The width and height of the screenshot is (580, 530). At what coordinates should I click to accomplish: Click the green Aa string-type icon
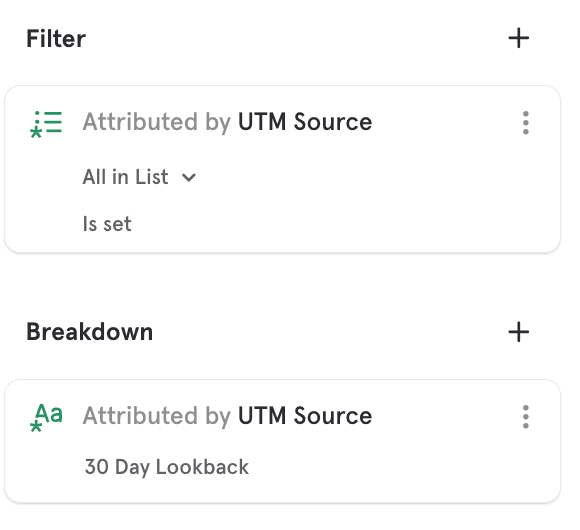(x=49, y=414)
